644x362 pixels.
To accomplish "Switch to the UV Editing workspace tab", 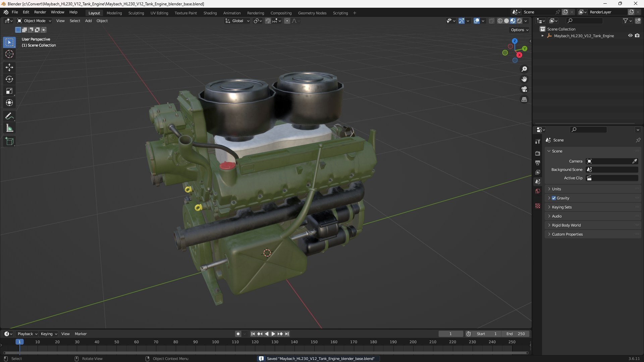I will click(159, 13).
